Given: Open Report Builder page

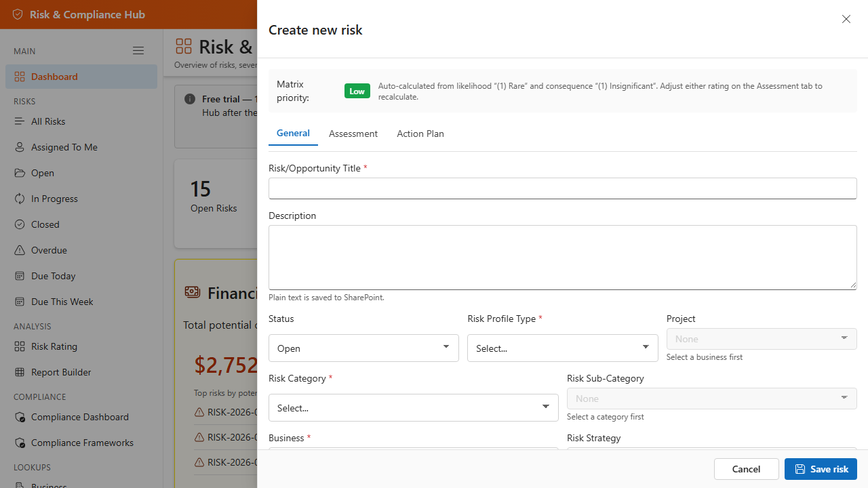Looking at the screenshot, I should pyautogui.click(x=81, y=372).
